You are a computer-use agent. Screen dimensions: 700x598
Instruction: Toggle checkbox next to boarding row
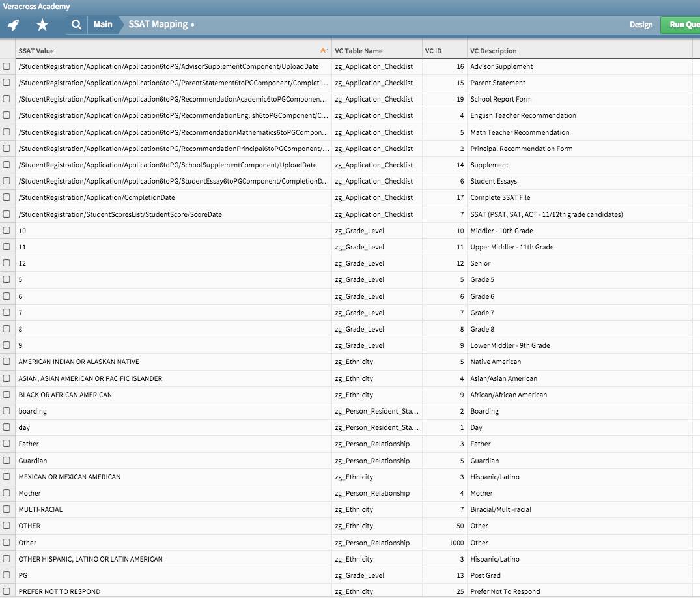[x=7, y=411]
